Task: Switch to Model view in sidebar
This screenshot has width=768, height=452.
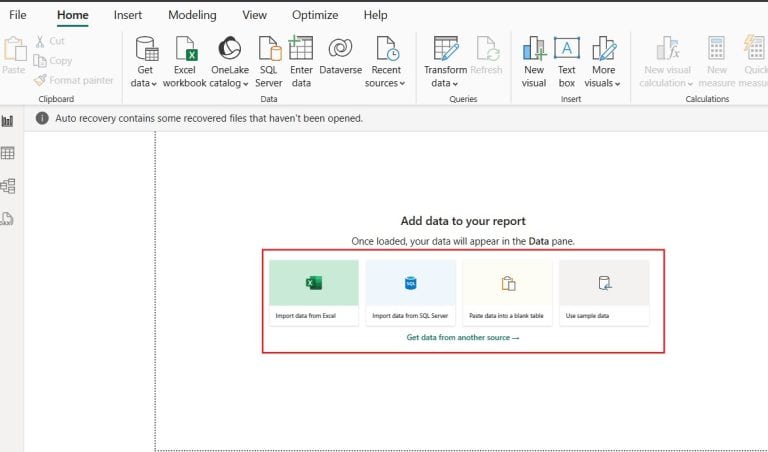Action: point(7,186)
